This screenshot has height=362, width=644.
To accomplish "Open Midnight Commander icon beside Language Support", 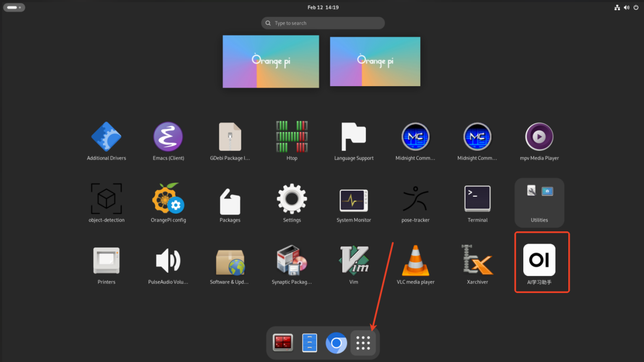I will click(415, 137).
